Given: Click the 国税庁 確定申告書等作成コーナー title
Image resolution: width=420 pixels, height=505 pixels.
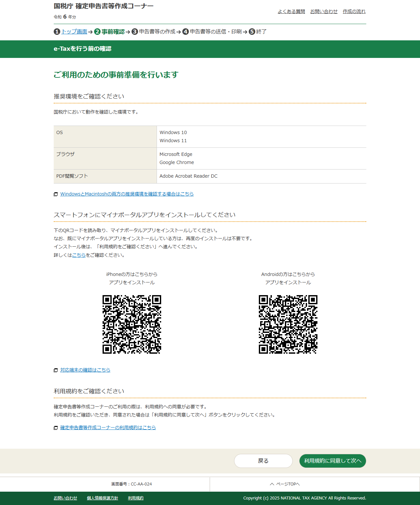Looking at the screenshot, I should 104,6.
